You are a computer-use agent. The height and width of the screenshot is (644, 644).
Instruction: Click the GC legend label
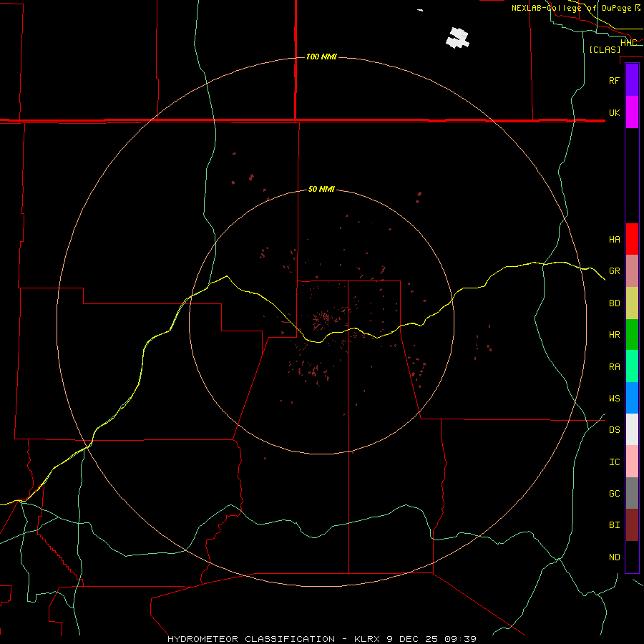point(614,494)
